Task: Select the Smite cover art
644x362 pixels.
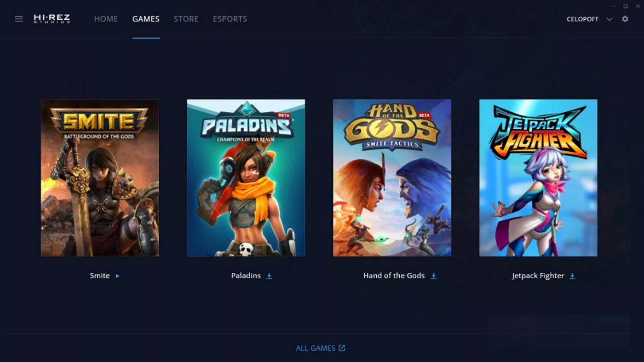Action: 100,178
